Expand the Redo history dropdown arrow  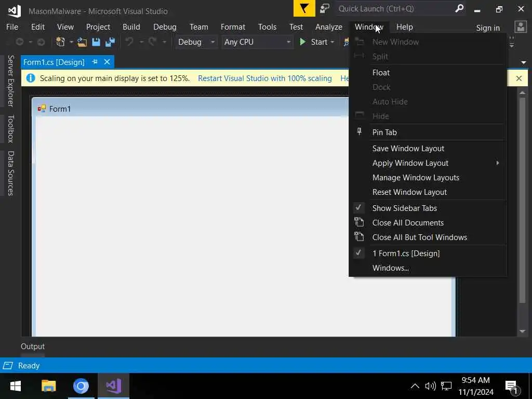(x=164, y=42)
